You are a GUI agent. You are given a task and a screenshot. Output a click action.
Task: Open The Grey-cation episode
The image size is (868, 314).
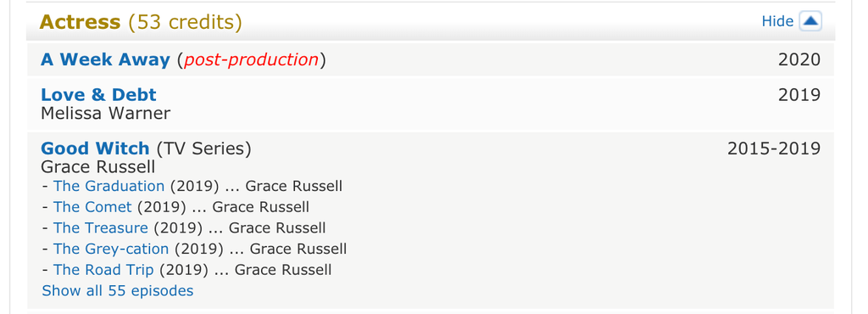[111, 250]
